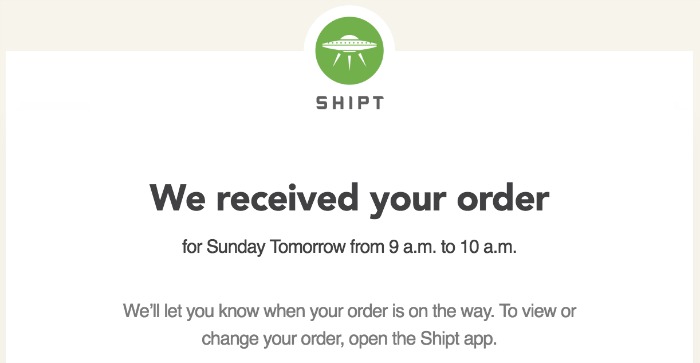Image resolution: width=700 pixels, height=363 pixels.
Task: Select the 'We received your order' heading
Action: click(349, 199)
